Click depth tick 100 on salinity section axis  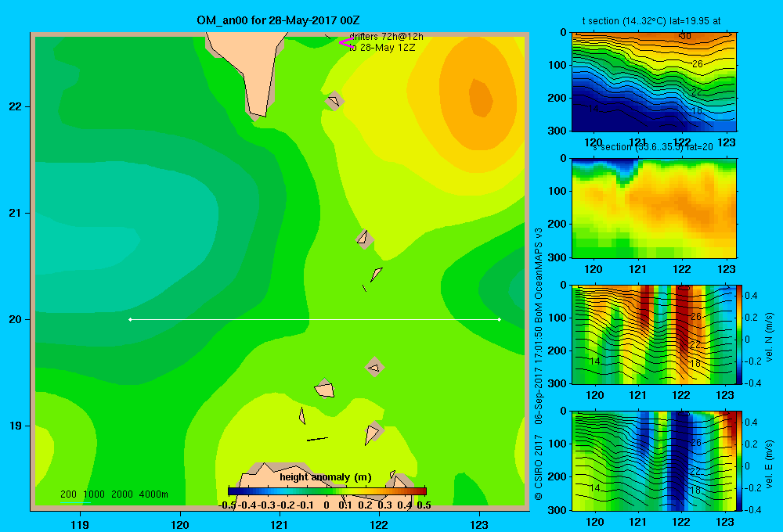pos(557,191)
